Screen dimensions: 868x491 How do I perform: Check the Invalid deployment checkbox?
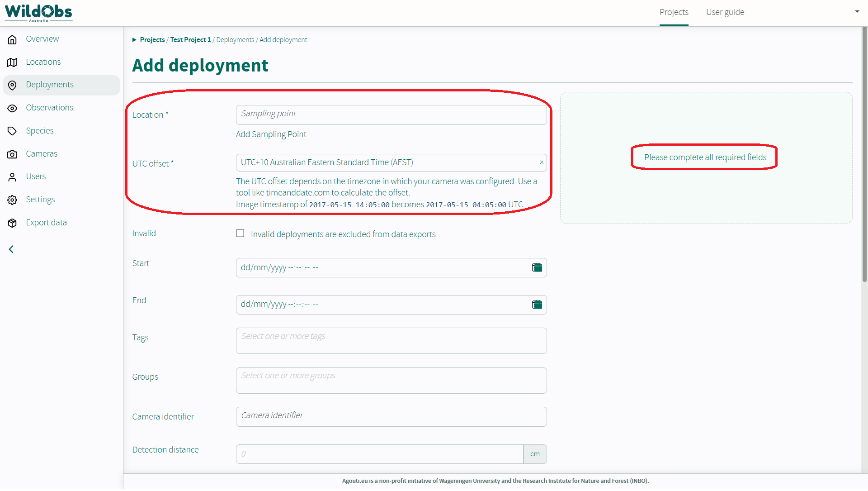point(240,233)
